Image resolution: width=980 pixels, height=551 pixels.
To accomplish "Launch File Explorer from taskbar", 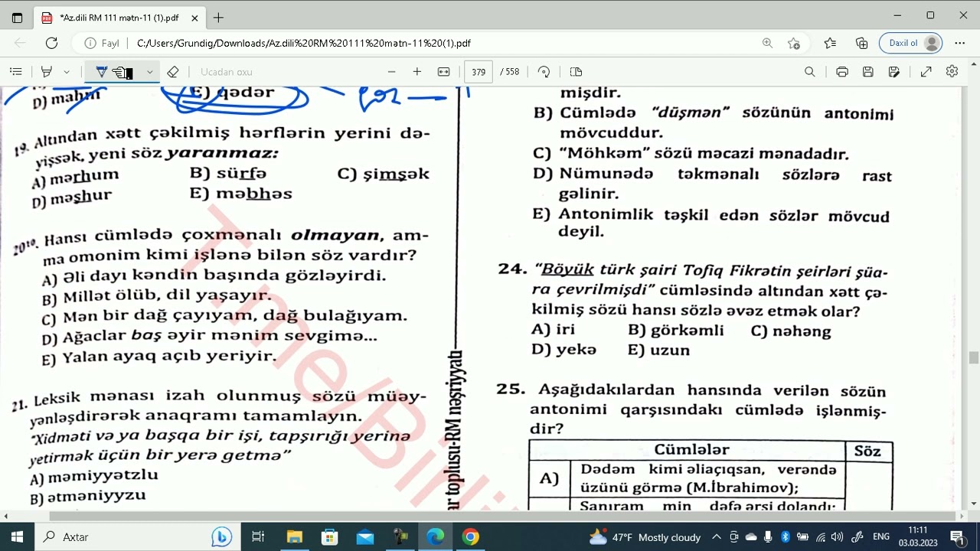I will click(295, 537).
